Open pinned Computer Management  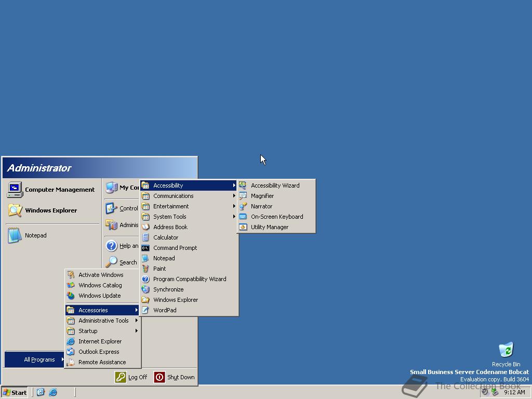tap(51, 190)
